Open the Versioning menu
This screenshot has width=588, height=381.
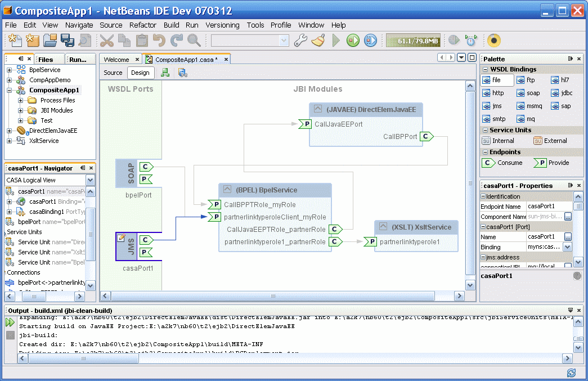(x=222, y=25)
